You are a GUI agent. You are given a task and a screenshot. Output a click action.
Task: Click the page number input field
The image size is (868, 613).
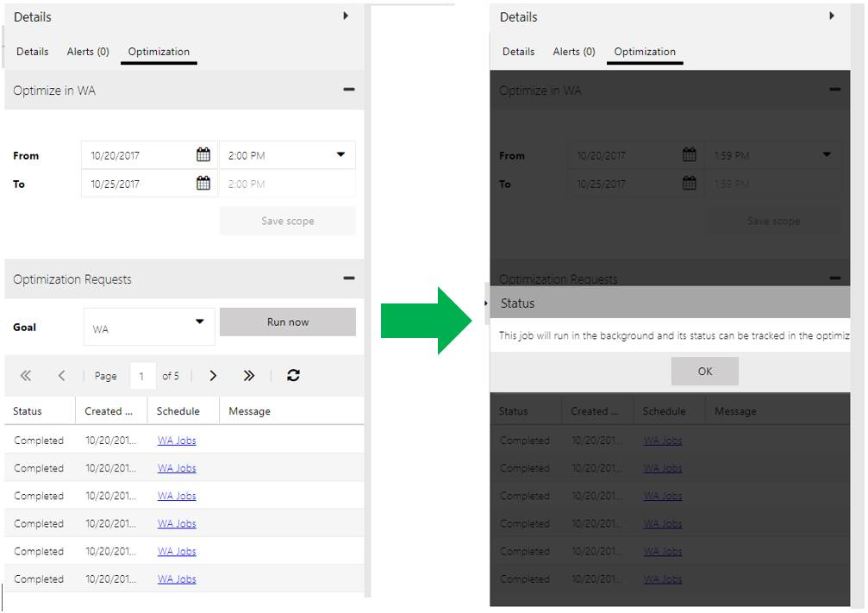[142, 376]
